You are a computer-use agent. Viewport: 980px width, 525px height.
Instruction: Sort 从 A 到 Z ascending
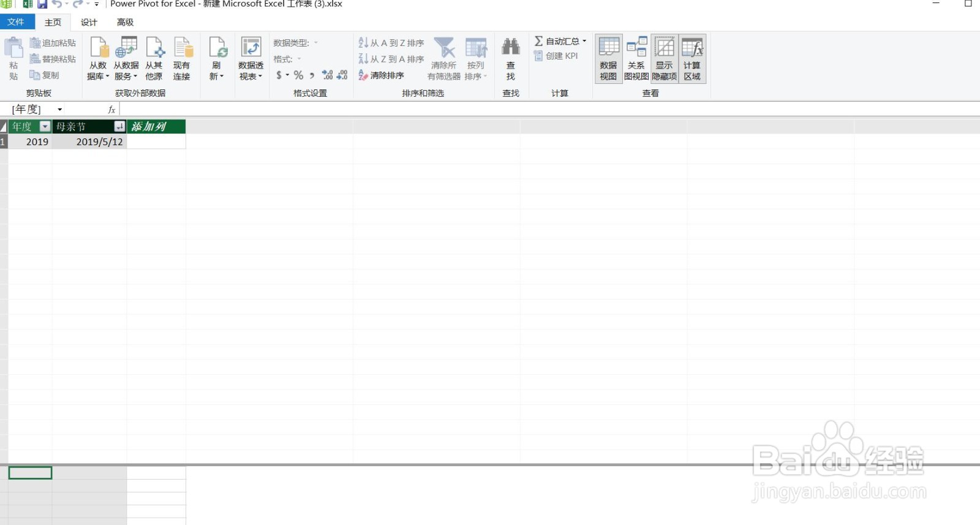[391, 43]
